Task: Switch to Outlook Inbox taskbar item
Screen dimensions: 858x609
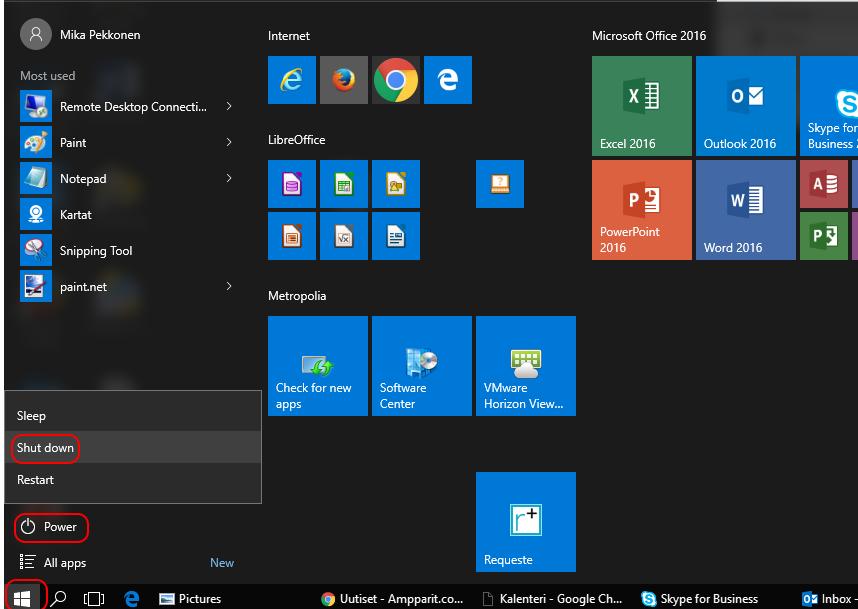Action: 827,599
